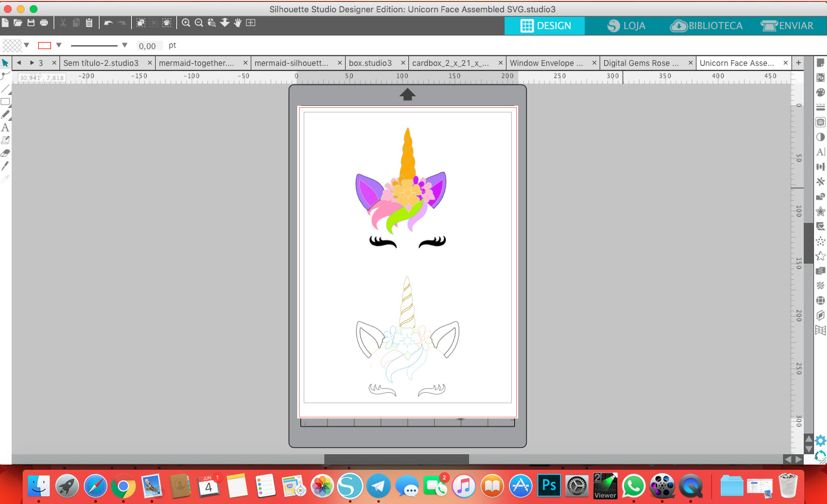Open the Line Style panel icon
Viewport: 827px width, 504px height.
point(821,107)
